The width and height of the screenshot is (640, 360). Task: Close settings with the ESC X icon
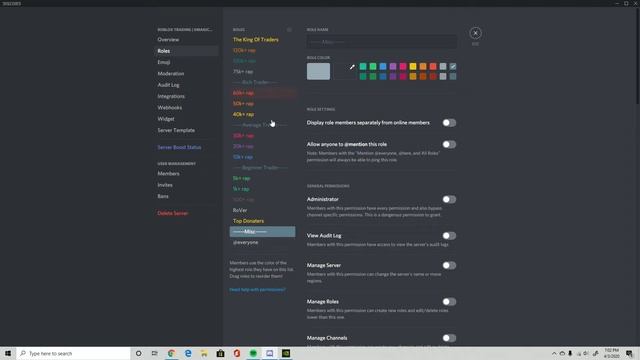pyautogui.click(x=475, y=33)
